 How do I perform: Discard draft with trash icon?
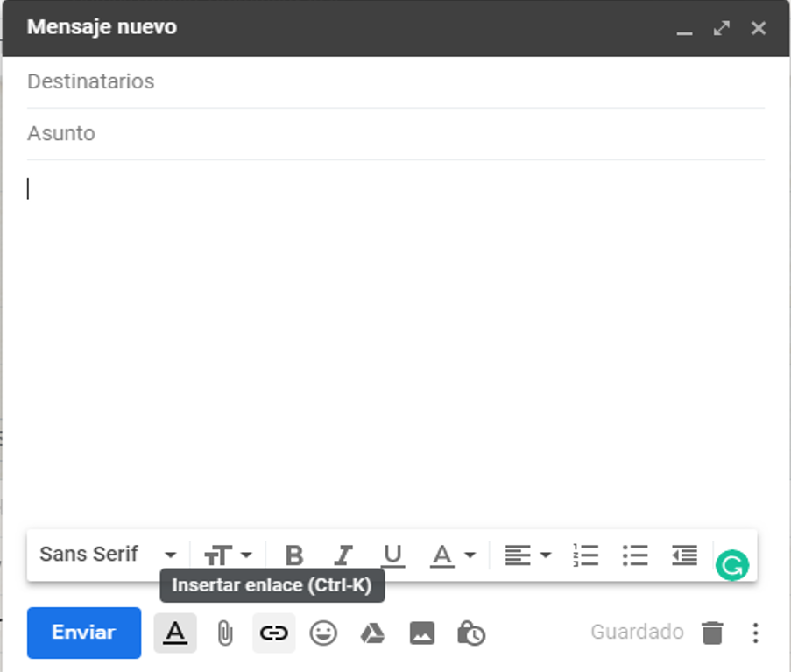click(x=712, y=633)
